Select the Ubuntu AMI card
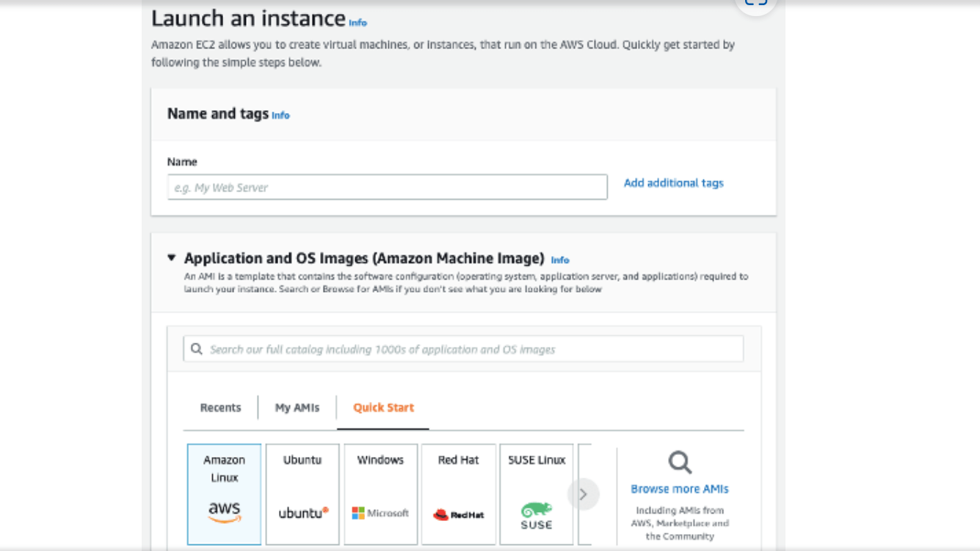 click(302, 493)
